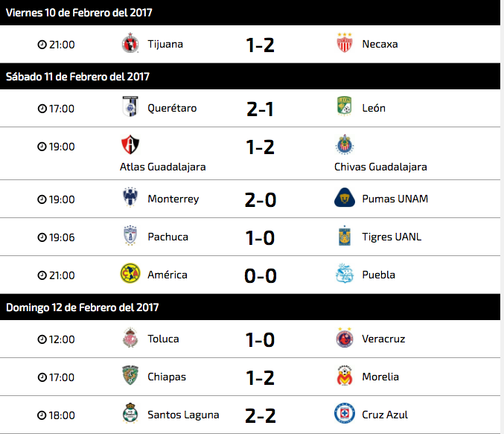Open the Pachuca team crest
The image size is (504, 434).
point(130,235)
